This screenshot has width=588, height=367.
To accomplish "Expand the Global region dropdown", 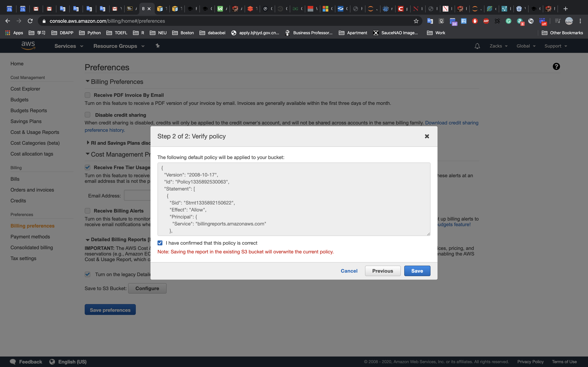I will click(x=526, y=46).
